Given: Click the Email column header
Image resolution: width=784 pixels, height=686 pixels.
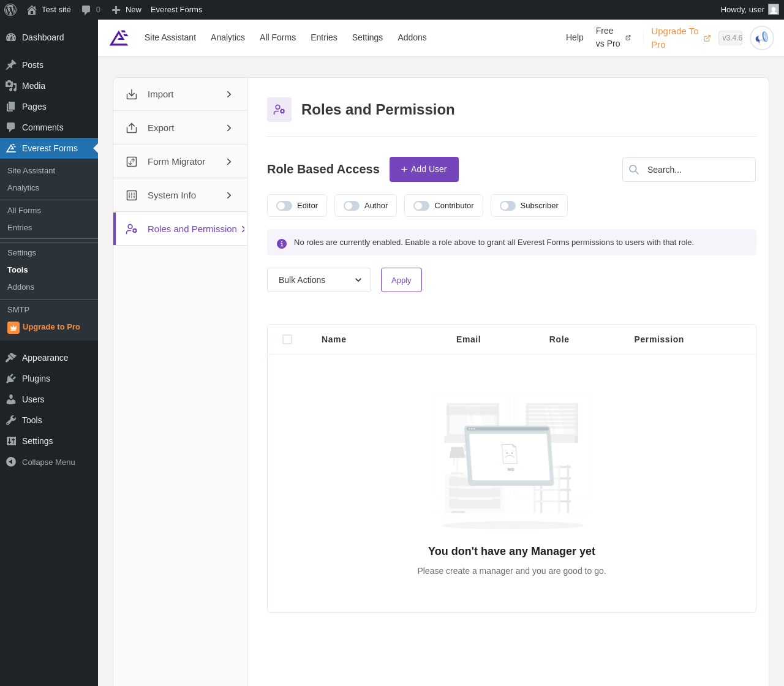Looking at the screenshot, I should 469,339.
